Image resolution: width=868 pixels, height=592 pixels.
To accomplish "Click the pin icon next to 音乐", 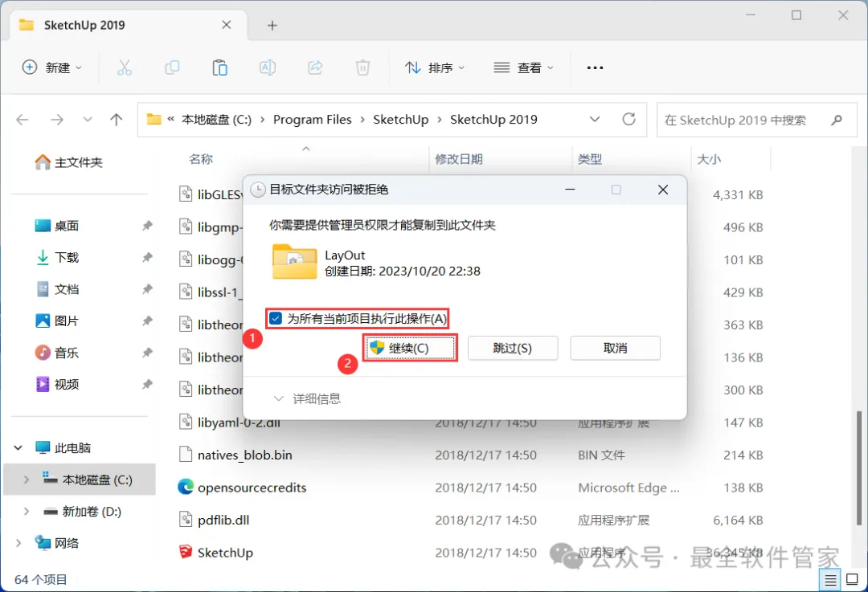I will 147,353.
